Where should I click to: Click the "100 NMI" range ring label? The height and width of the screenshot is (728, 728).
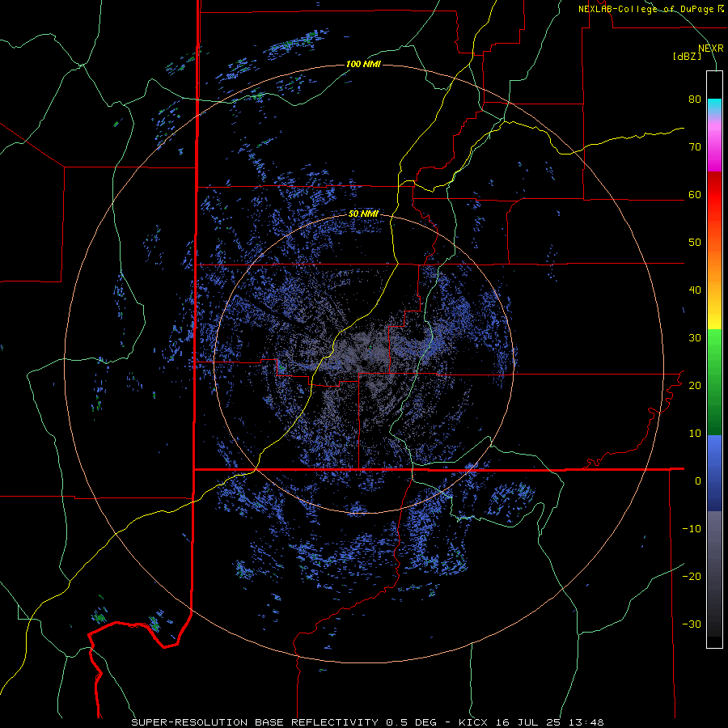tap(363, 64)
